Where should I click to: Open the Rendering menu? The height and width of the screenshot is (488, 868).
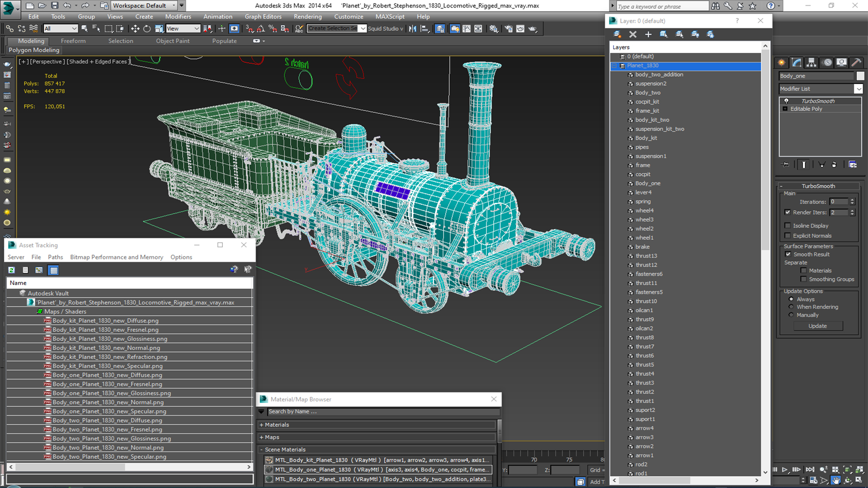click(307, 17)
